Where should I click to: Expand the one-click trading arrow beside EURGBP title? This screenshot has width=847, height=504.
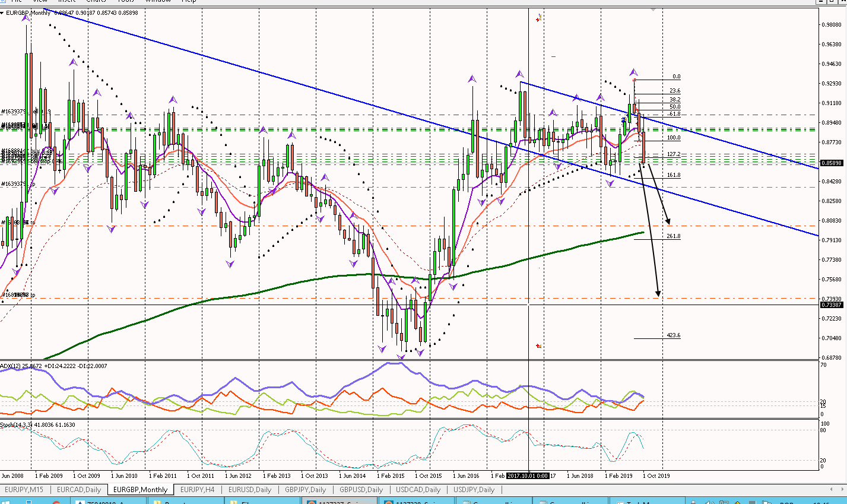click(x=3, y=12)
